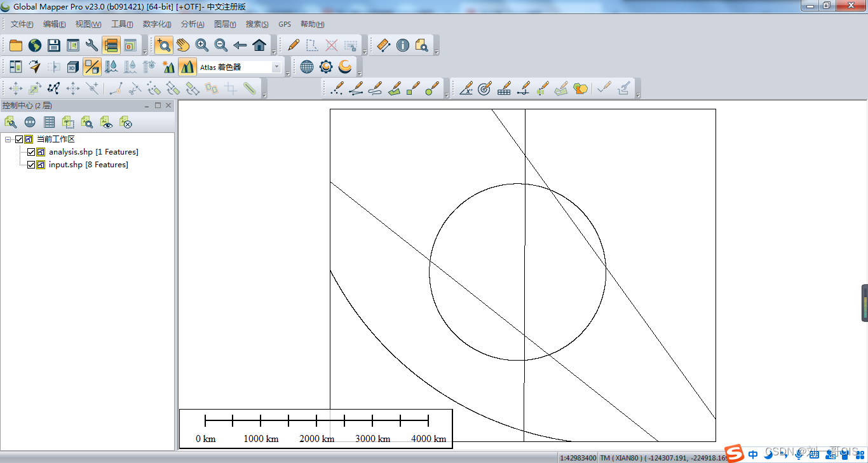Maximize the Control Center panel
Image resolution: width=868 pixels, height=463 pixels.
(x=158, y=106)
